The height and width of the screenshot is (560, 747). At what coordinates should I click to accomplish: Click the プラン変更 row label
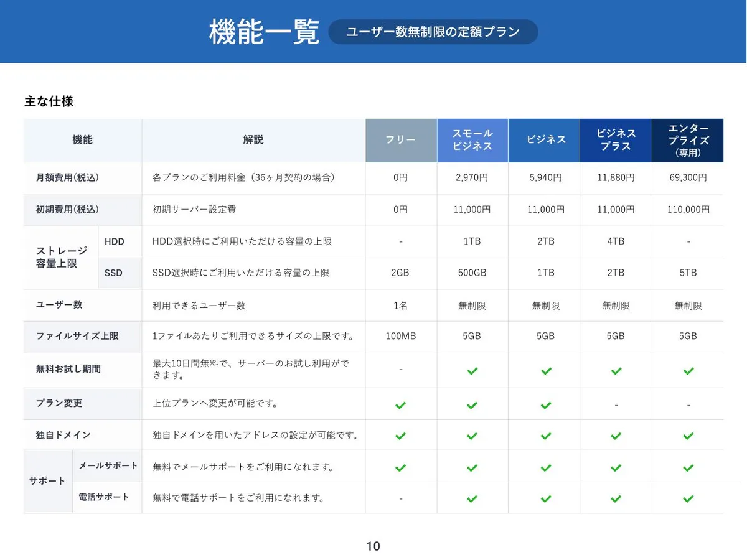coord(59,403)
